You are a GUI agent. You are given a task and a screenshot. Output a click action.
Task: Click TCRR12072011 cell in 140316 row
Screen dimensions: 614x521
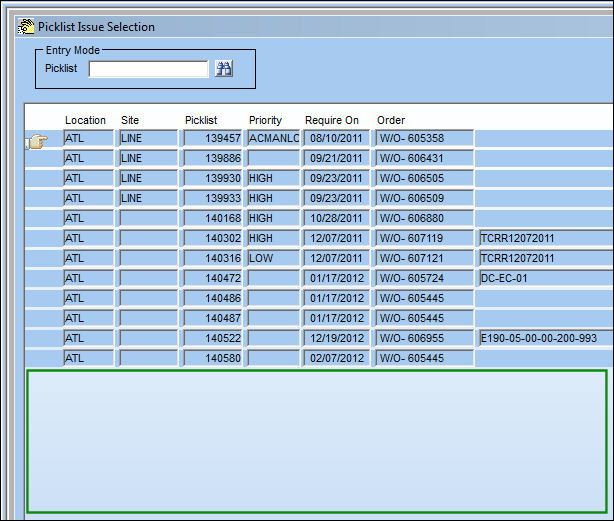pyautogui.click(x=546, y=258)
